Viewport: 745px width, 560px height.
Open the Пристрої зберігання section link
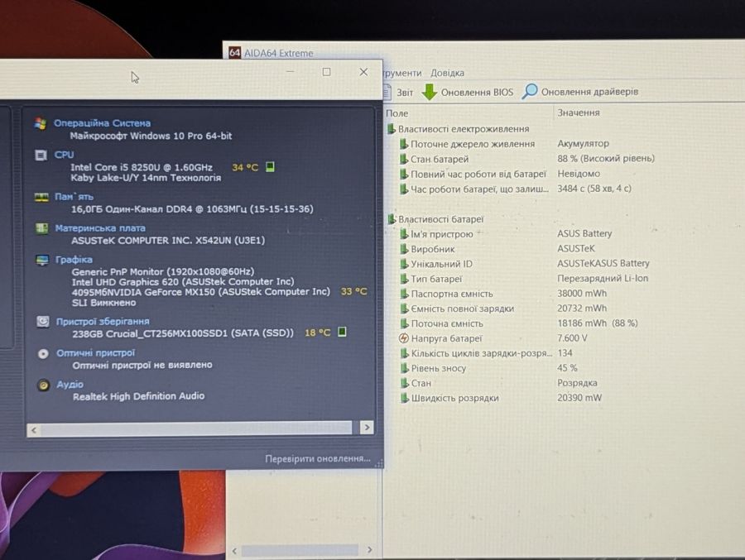tap(103, 322)
